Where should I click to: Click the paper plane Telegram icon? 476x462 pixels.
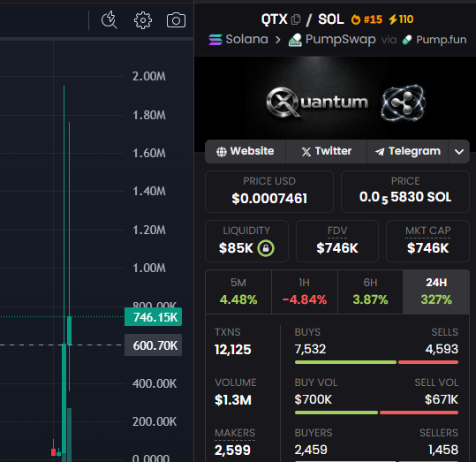pos(380,152)
